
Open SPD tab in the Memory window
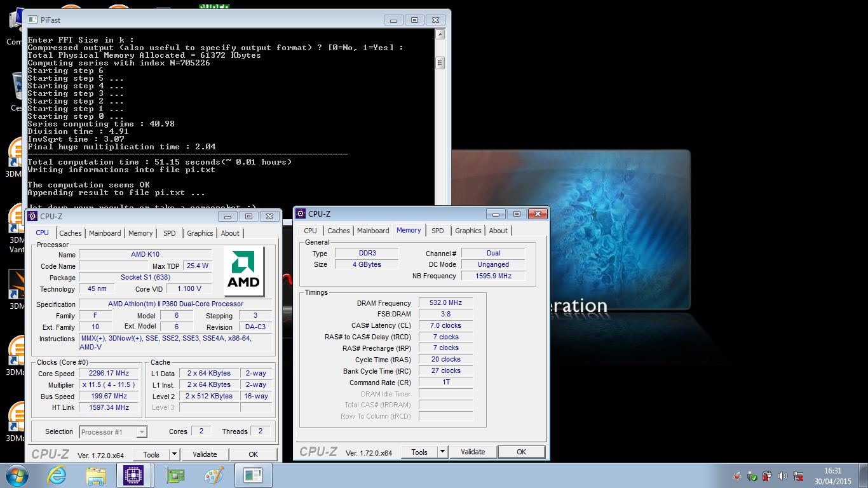point(438,231)
